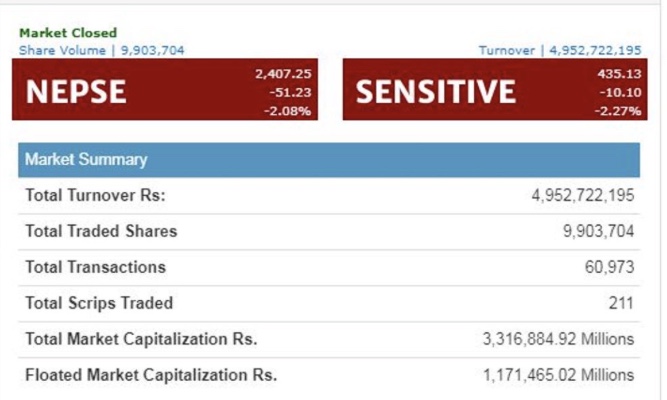Viewport: 667px width, 400px height.
Task: Click SENSITIVE index value 435.13
Action: pyautogui.click(x=619, y=74)
